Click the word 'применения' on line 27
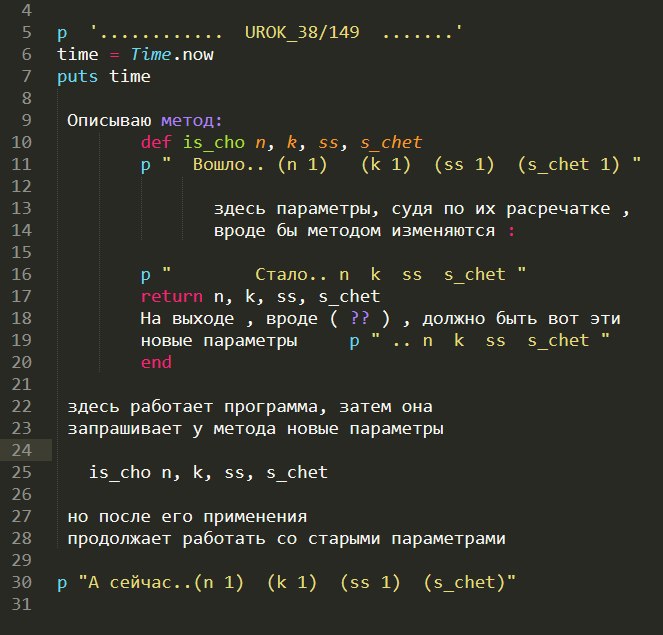This screenshot has width=663, height=635. (255, 517)
